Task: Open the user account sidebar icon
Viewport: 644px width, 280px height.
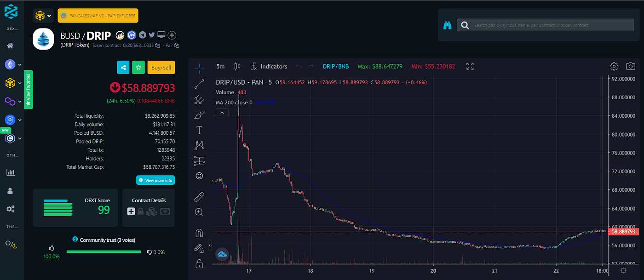Action: pyautogui.click(x=10, y=191)
